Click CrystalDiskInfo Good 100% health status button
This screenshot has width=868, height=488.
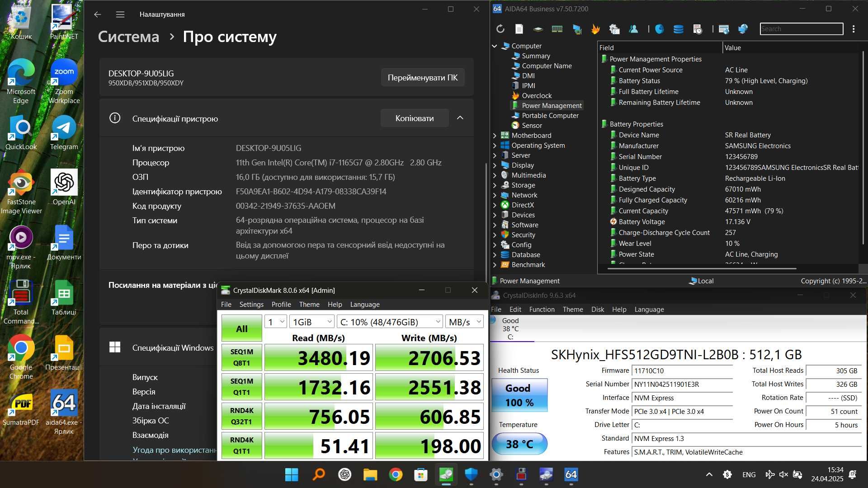[x=519, y=395]
